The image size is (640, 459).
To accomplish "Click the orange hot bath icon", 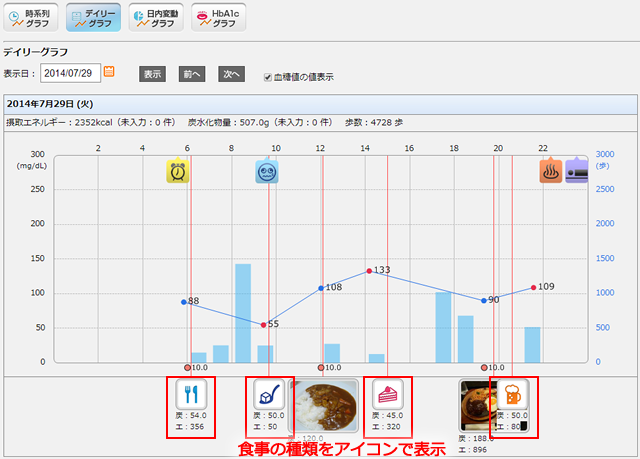I will pos(551,171).
